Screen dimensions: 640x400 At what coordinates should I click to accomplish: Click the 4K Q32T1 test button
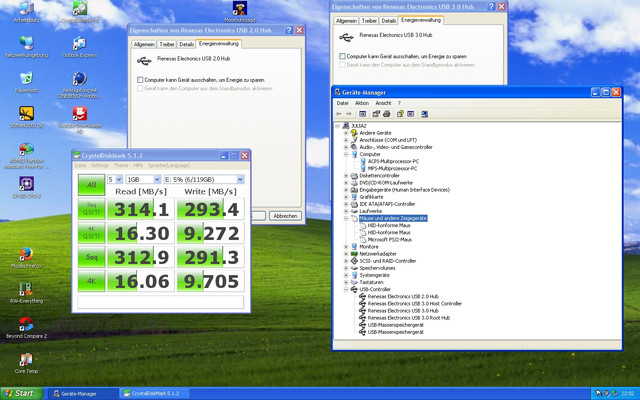click(x=91, y=233)
